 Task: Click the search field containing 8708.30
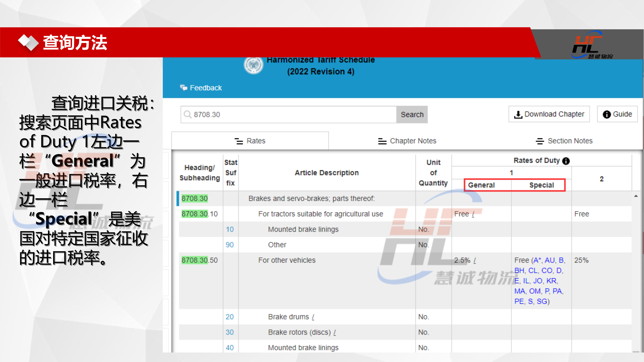tap(289, 114)
